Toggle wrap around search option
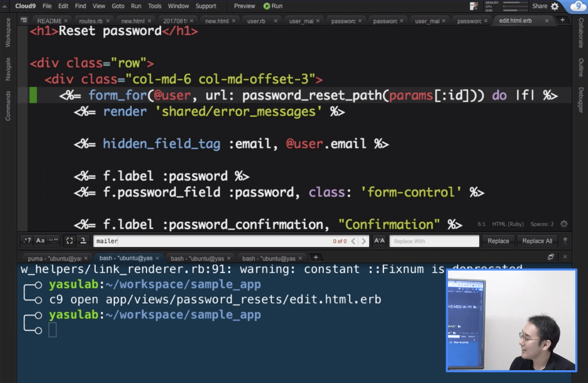Viewport: 588px width, 383px height. [x=83, y=241]
